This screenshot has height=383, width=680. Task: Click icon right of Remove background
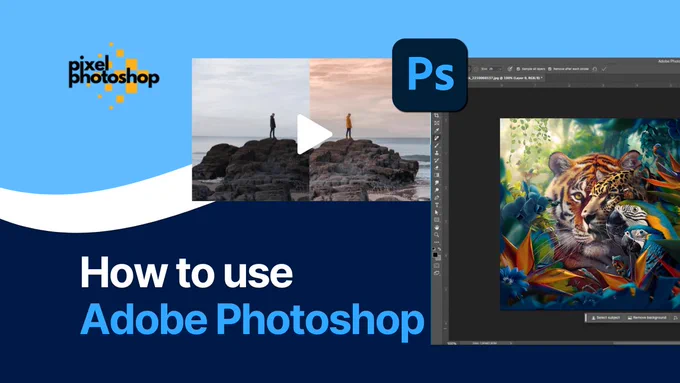(x=676, y=318)
